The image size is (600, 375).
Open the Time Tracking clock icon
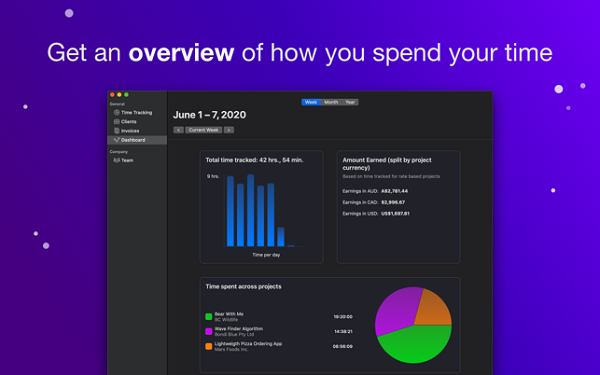[x=117, y=112]
